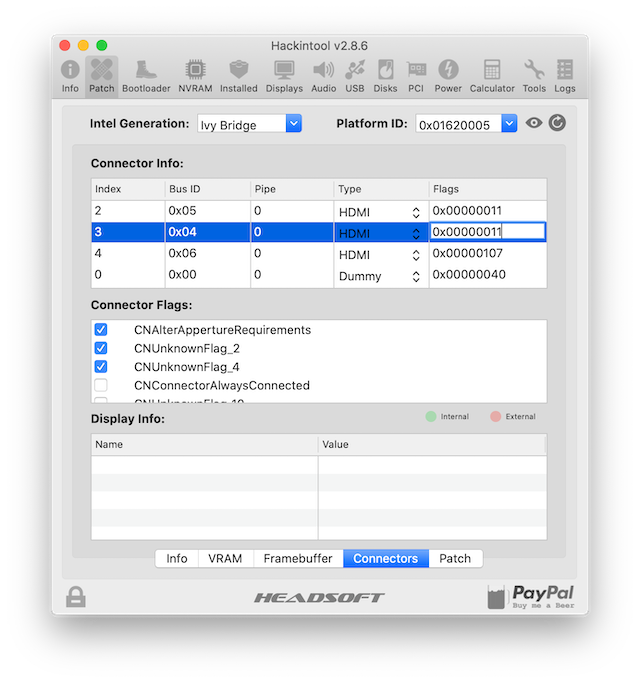The height and width of the screenshot is (683, 640).
Task: Show the Installed kexts section
Action: pyautogui.click(x=238, y=77)
